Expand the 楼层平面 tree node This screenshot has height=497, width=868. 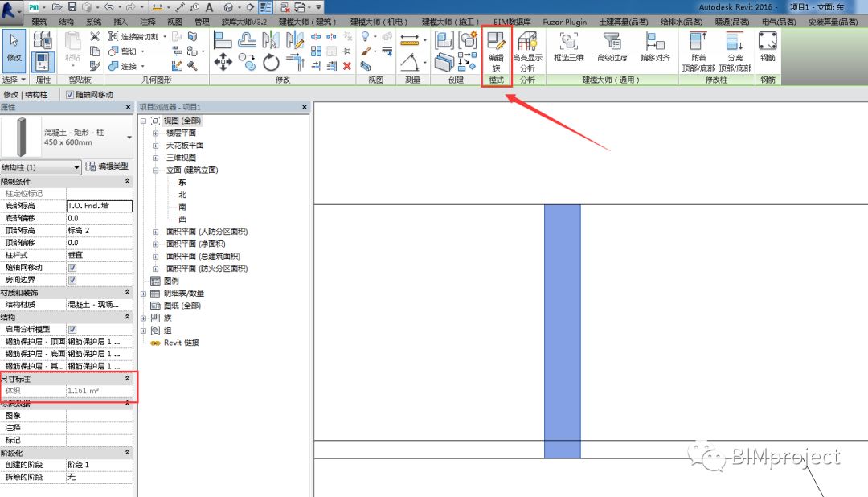(x=156, y=133)
